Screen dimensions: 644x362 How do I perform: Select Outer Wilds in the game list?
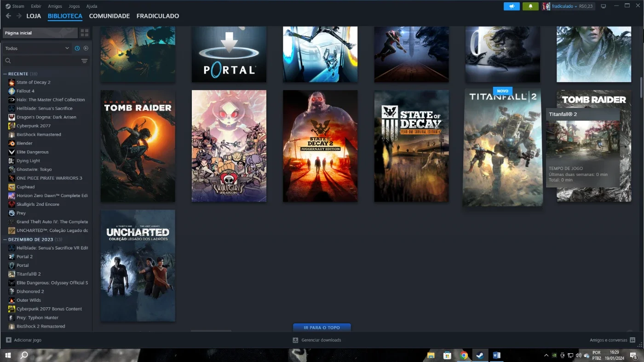point(29,300)
